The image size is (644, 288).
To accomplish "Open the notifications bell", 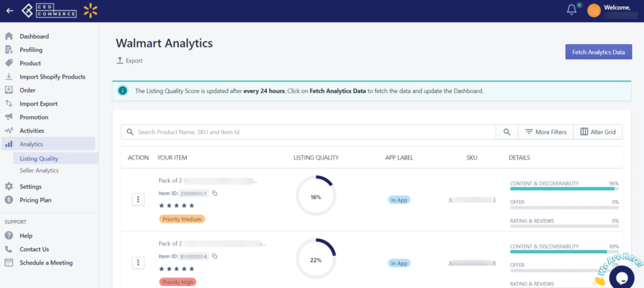I will 571,10.
